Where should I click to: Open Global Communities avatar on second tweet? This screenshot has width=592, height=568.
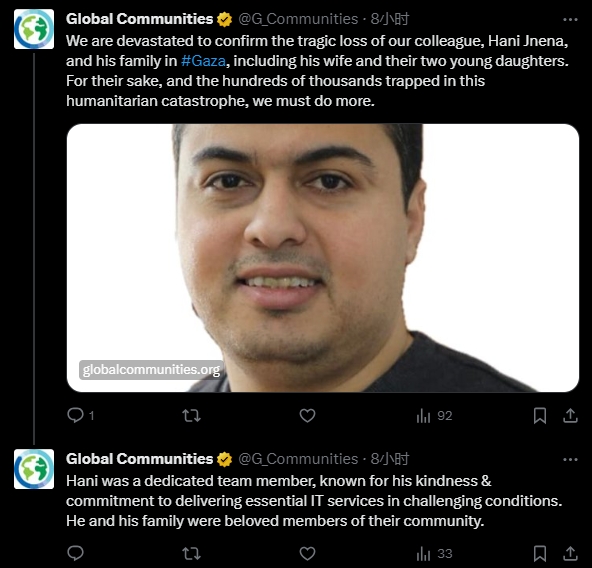tap(34, 469)
